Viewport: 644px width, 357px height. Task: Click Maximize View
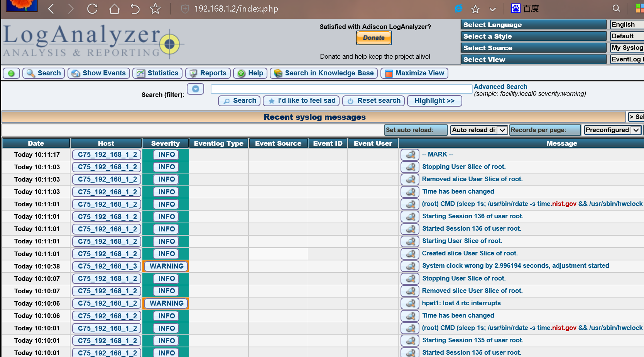(x=414, y=73)
